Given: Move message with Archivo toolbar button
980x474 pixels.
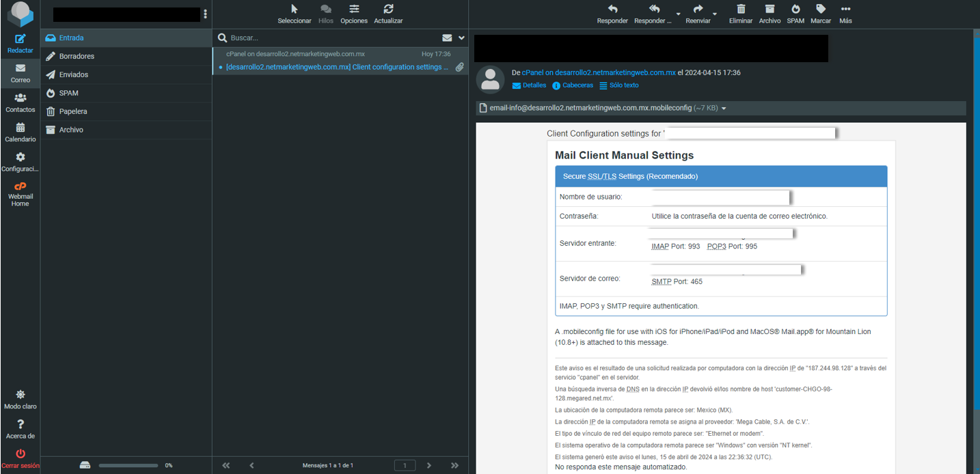Looking at the screenshot, I should click(770, 10).
